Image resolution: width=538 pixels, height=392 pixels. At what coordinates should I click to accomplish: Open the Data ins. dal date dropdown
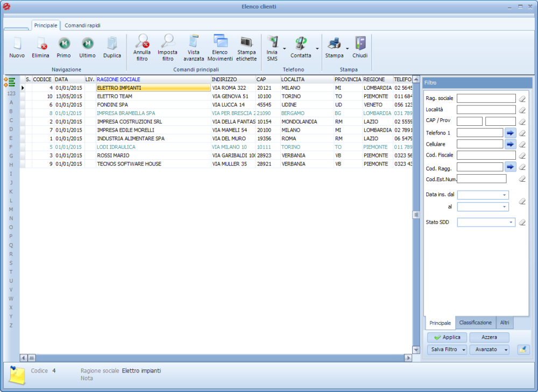504,195
